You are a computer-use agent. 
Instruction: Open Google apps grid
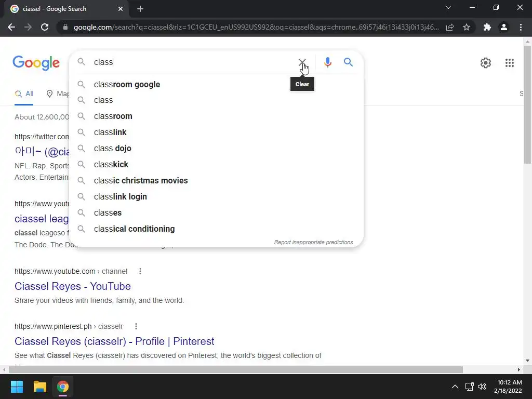point(509,63)
